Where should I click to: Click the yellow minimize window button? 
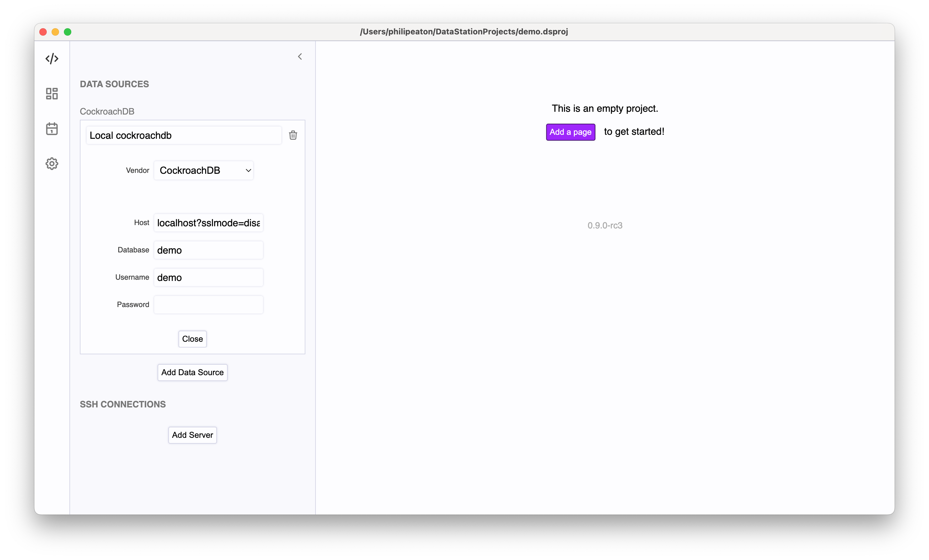pyautogui.click(x=55, y=32)
